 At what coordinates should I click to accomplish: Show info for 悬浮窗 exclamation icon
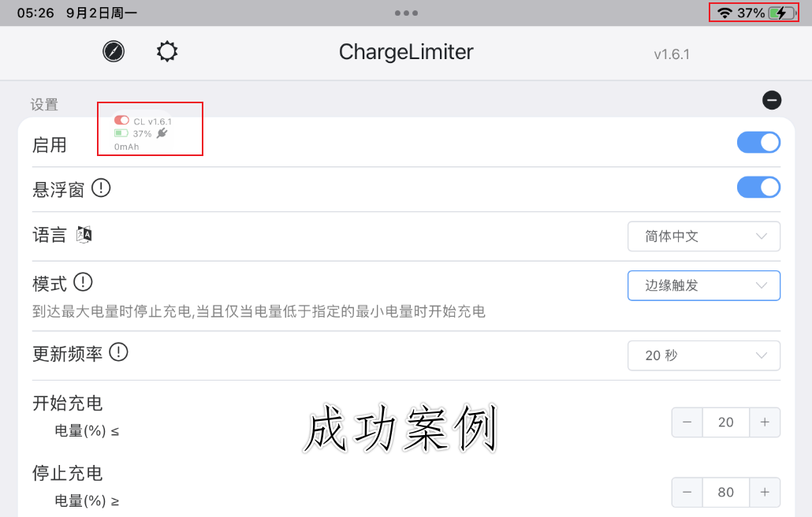point(101,188)
